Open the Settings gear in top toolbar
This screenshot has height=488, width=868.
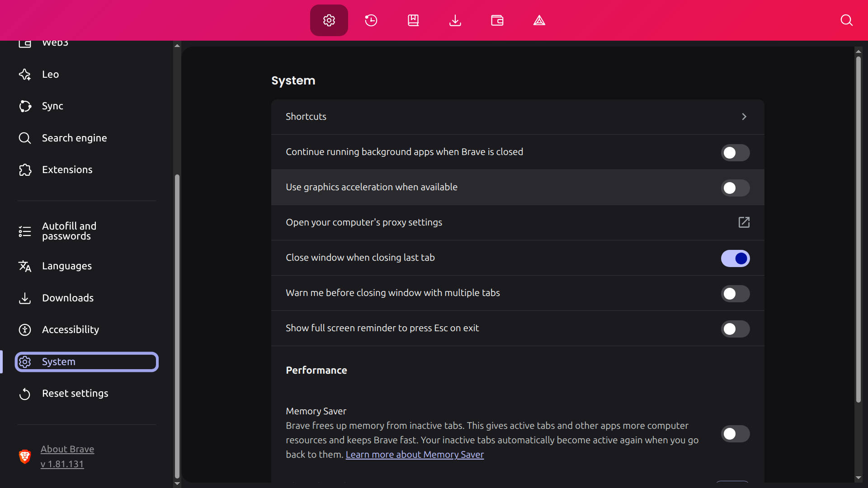(329, 20)
